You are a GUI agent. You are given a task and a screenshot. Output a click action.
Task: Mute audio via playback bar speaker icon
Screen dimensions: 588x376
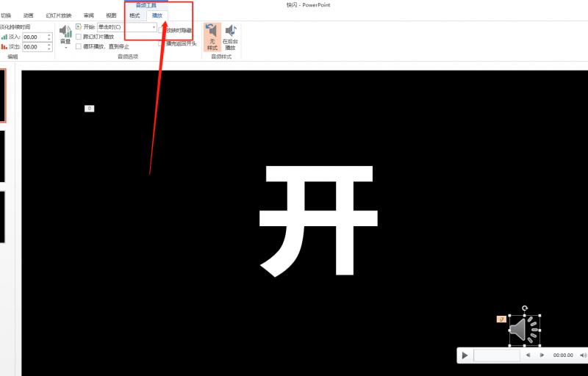583,355
